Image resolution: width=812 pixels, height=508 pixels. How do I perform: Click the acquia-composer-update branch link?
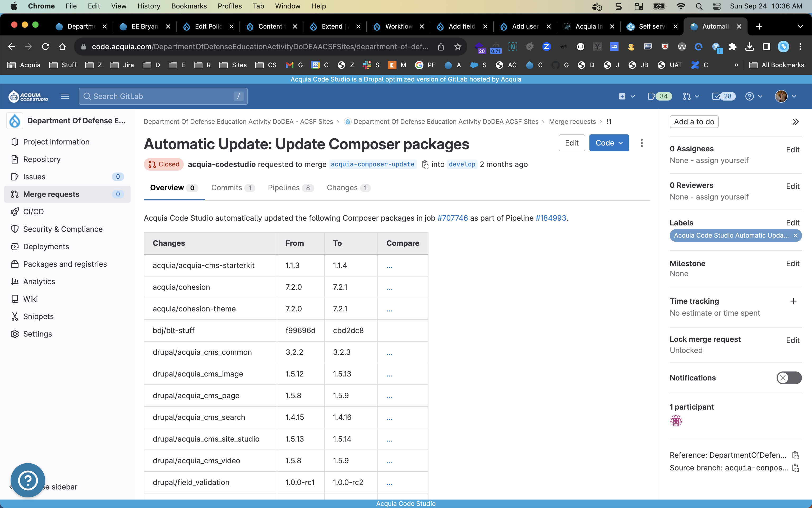coord(372,164)
